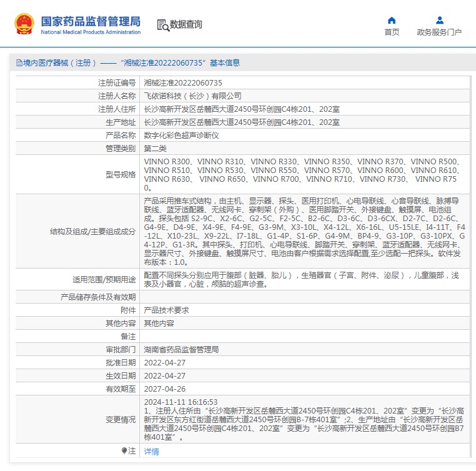Select product name 数字化彩色超声诊断仪

click(x=181, y=135)
